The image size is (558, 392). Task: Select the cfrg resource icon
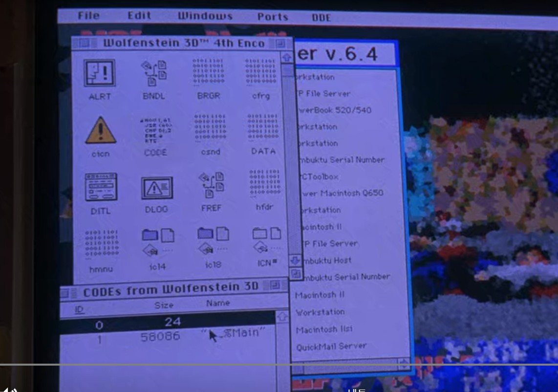coord(260,73)
